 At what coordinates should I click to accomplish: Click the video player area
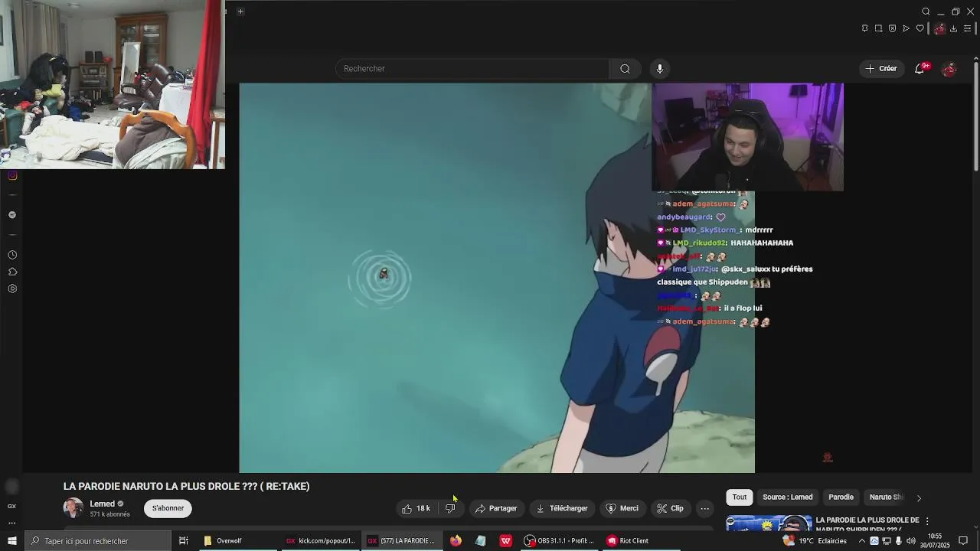tap(497, 278)
